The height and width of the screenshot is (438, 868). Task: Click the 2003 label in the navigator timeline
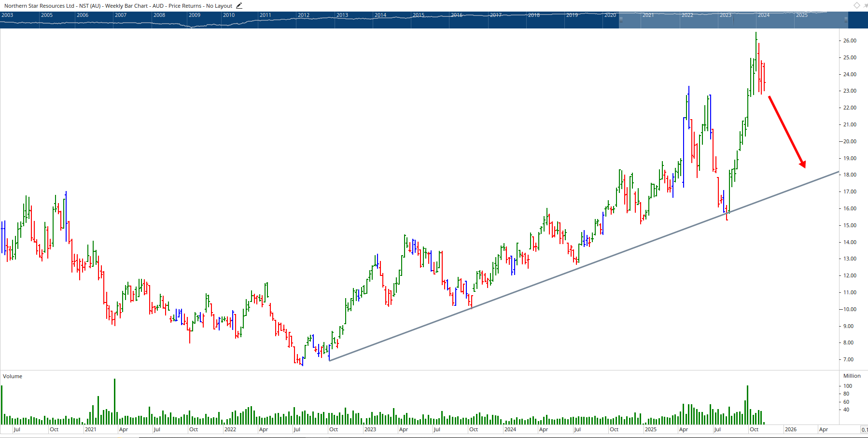7,15
